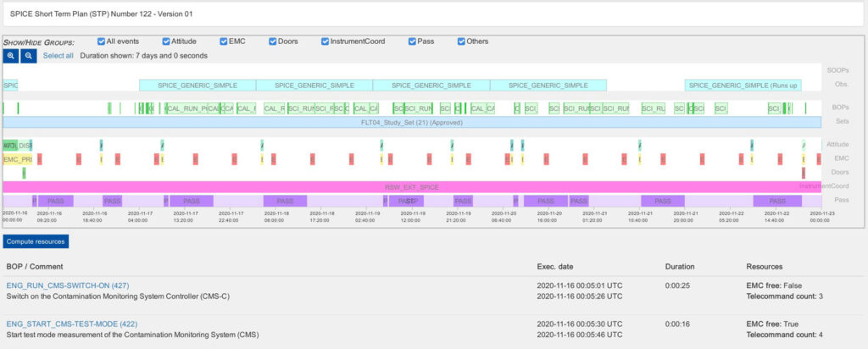This screenshot has width=868, height=349.
Task: Select the first CAL_RUN BOP block
Action: [x=186, y=108]
